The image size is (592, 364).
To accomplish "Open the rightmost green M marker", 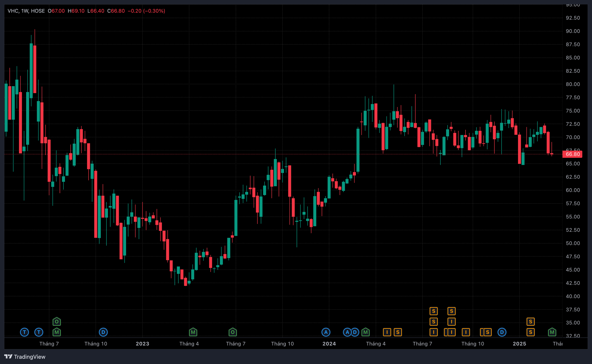I will point(552,332).
